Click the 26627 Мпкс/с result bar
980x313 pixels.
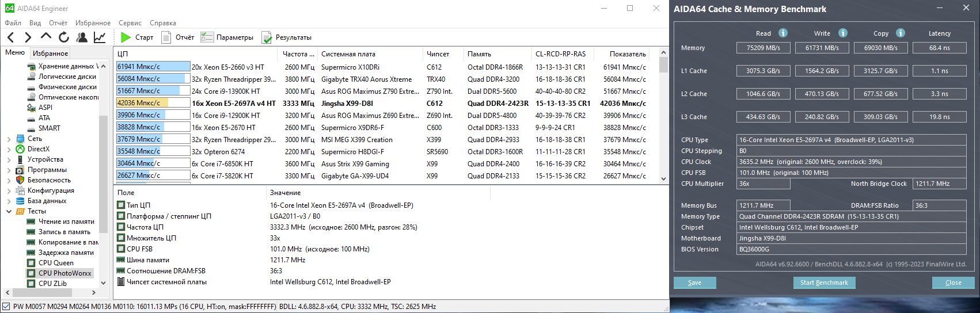pyautogui.click(x=153, y=175)
